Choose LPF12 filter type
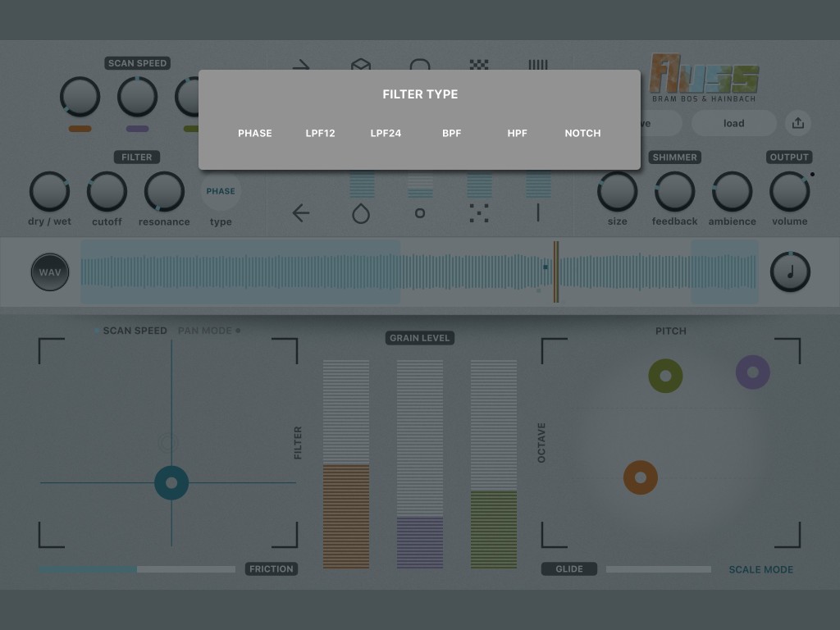Screen dimensions: 840x630 click(x=320, y=133)
